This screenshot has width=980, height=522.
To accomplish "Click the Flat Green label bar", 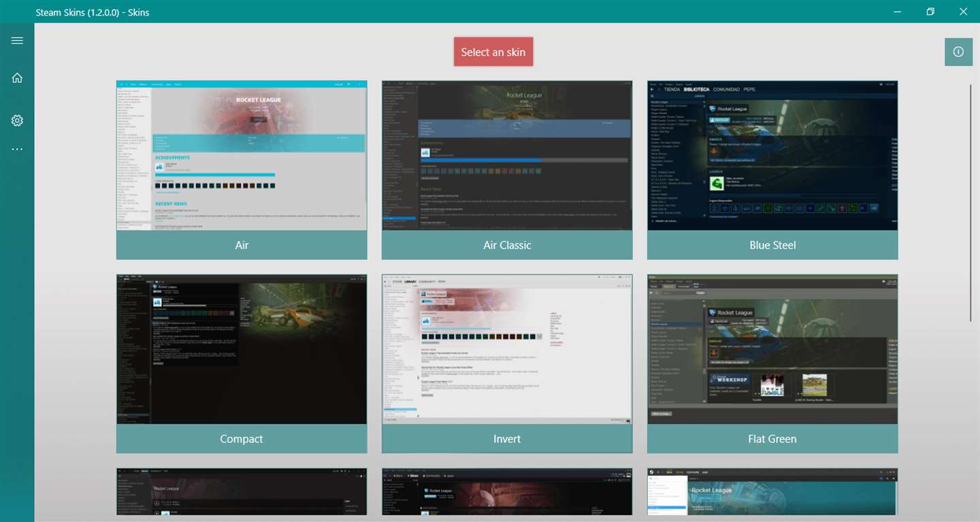I will click(x=772, y=439).
